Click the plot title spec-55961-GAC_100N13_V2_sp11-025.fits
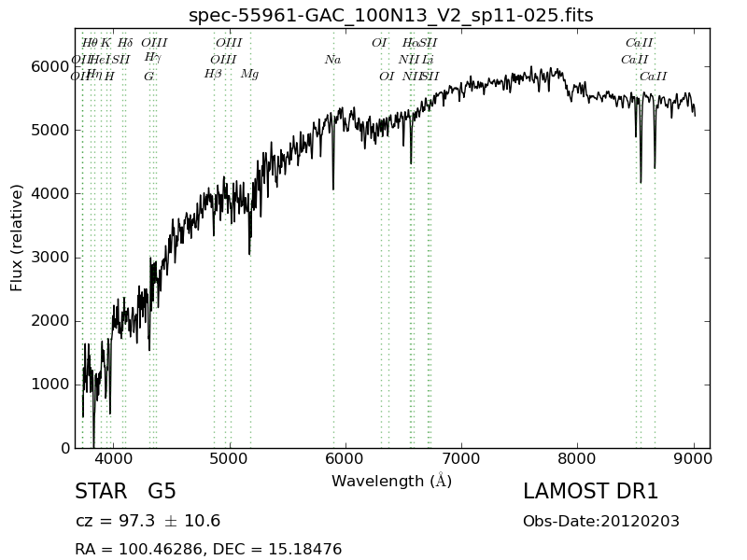 pos(390,15)
